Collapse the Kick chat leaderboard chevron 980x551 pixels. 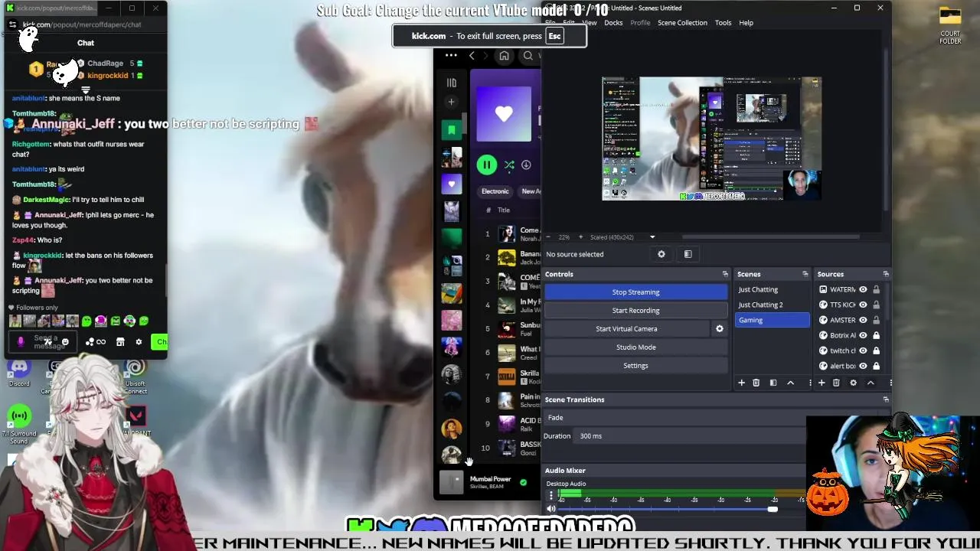86,89
